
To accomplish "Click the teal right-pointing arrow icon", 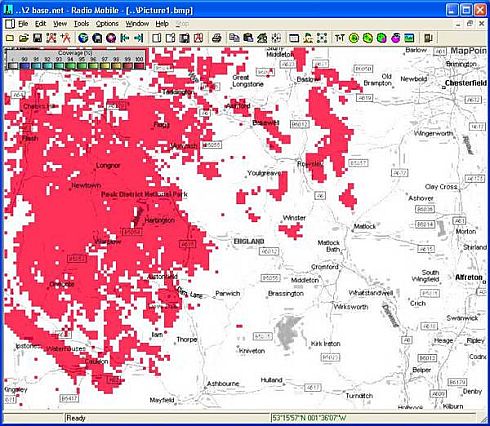I will (138, 38).
